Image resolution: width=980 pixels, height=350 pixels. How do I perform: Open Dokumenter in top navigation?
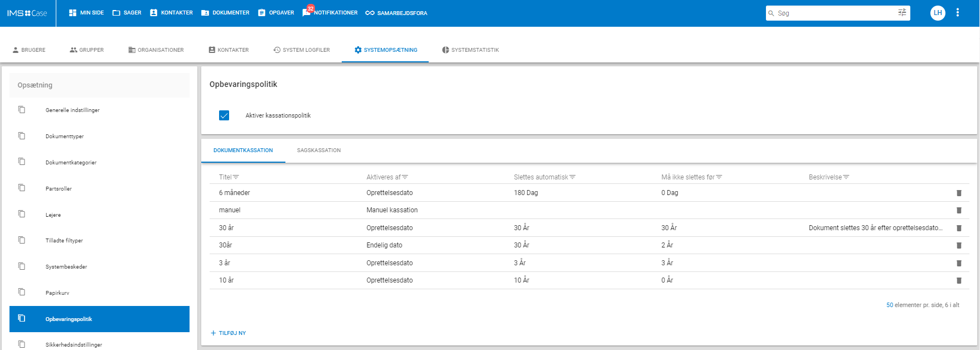(x=225, y=13)
